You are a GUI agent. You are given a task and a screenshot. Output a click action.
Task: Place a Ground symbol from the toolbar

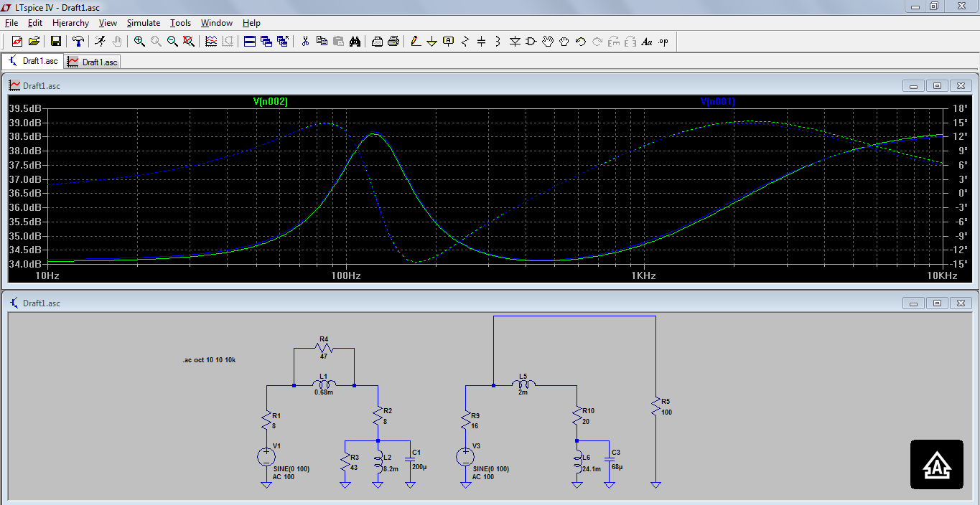tap(431, 42)
